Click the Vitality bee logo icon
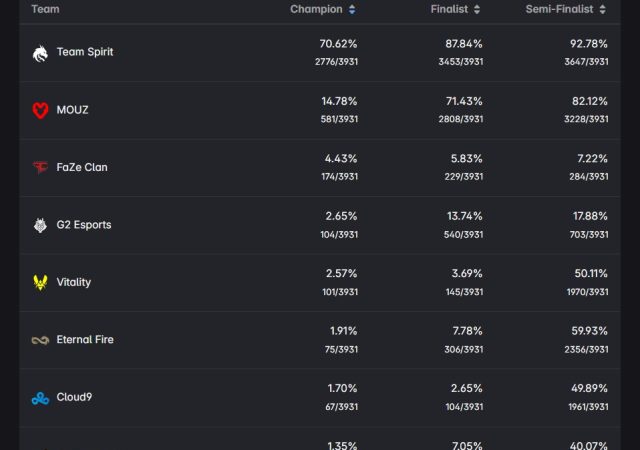This screenshot has height=450, width=640. point(40,282)
